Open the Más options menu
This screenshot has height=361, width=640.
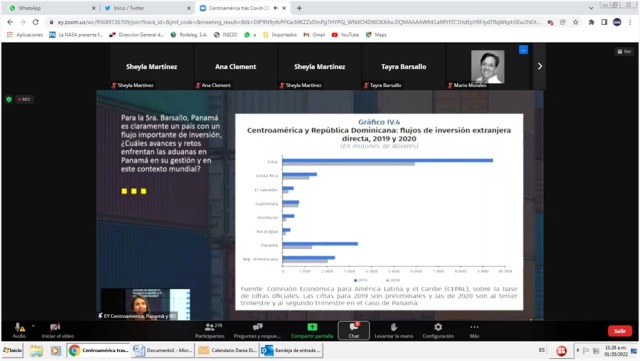click(474, 330)
